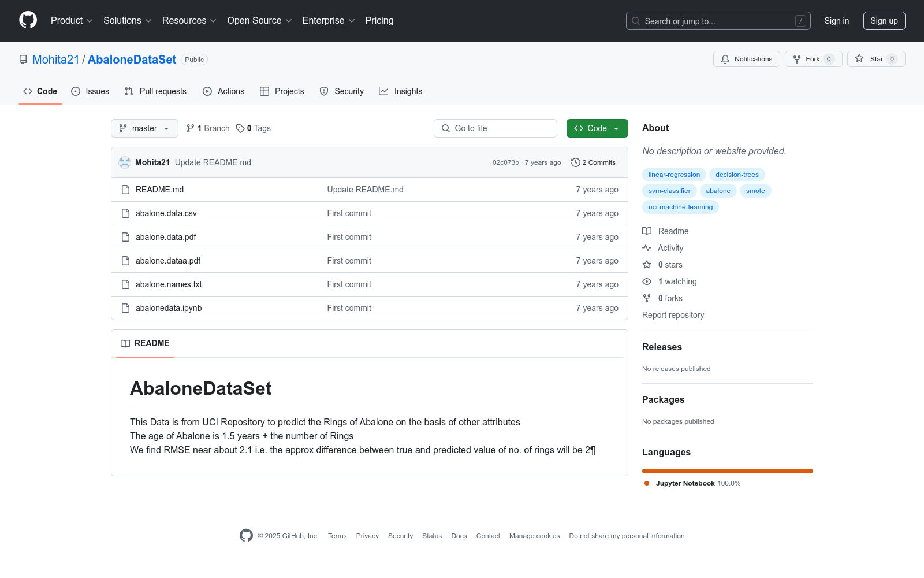
Task: Click the Search or jump to field
Action: coord(718,21)
